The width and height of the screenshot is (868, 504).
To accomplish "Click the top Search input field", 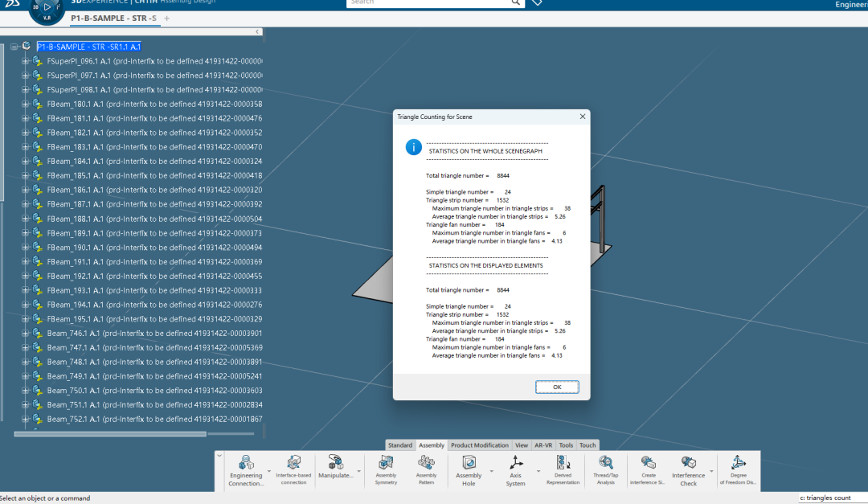I will (x=428, y=2).
